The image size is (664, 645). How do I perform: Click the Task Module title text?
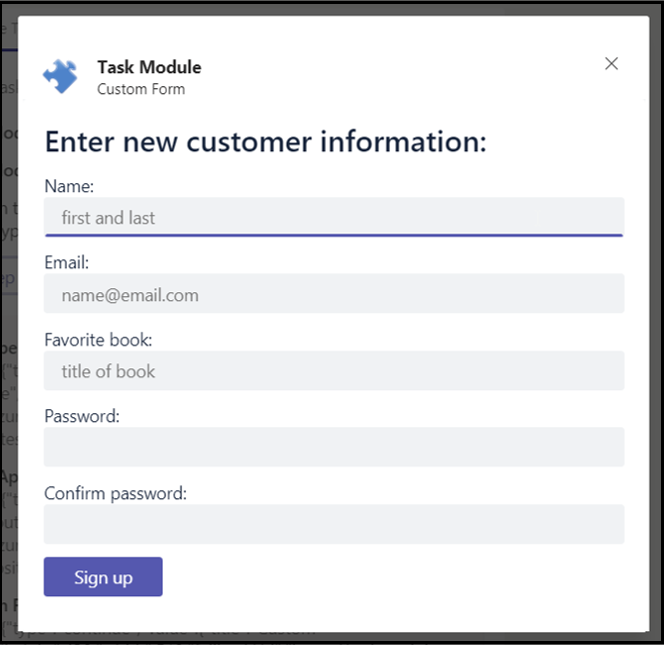[149, 67]
